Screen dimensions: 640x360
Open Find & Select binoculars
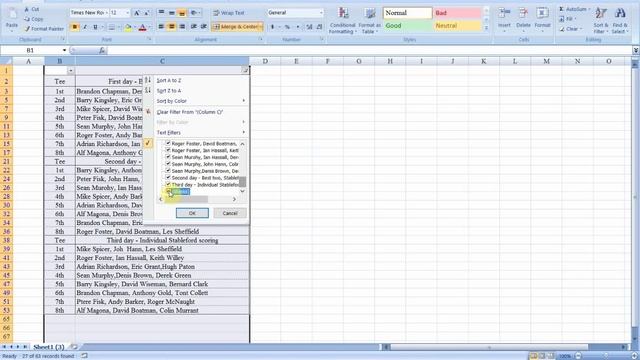(620, 13)
